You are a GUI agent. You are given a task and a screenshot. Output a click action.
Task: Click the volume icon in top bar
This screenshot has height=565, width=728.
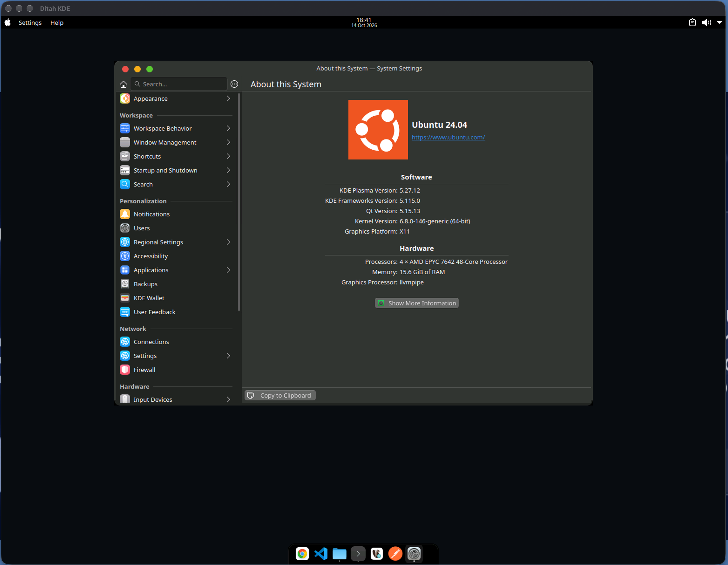[706, 23]
